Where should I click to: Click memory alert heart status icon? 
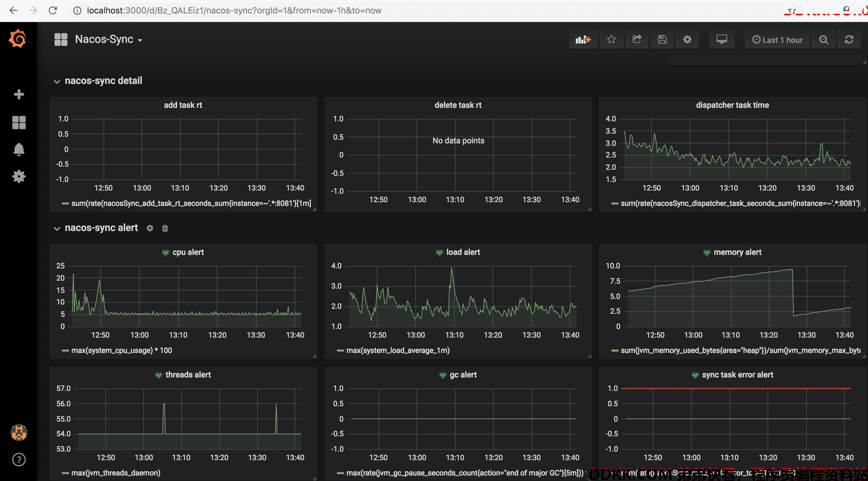coord(707,253)
